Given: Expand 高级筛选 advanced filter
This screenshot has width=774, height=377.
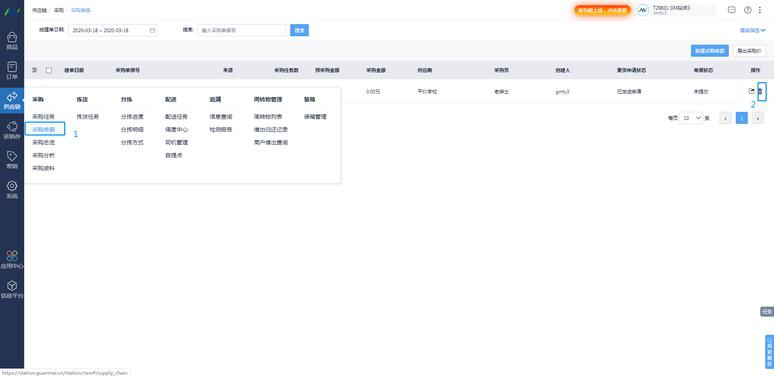Looking at the screenshot, I should coord(752,31).
